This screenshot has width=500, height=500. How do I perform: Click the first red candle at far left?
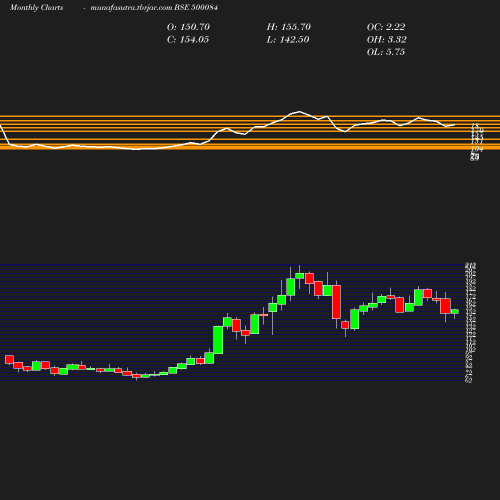(x=9, y=359)
